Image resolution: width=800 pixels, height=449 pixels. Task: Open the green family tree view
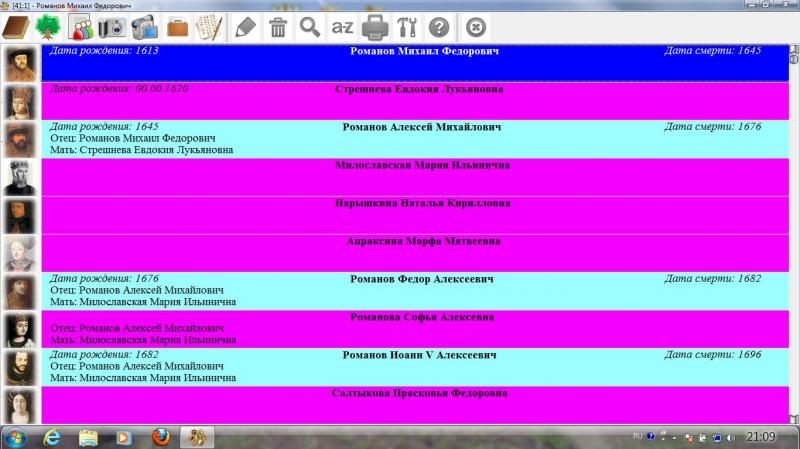[48, 27]
